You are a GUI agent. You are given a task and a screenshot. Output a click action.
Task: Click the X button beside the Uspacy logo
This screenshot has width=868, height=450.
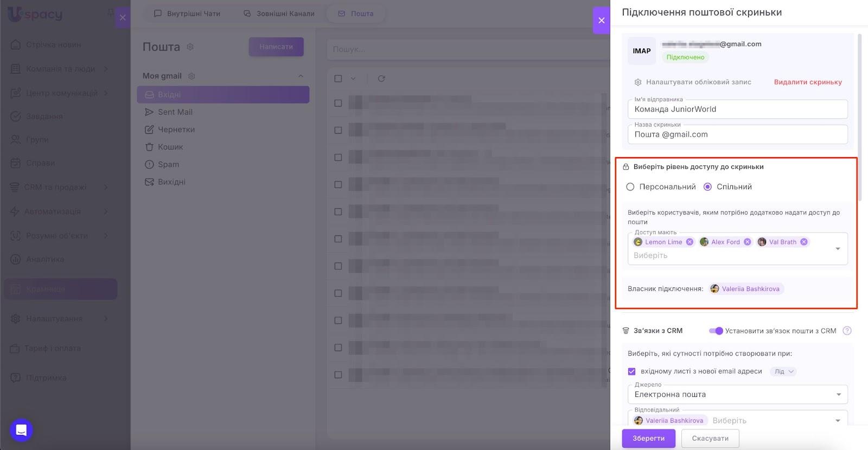pos(123,17)
